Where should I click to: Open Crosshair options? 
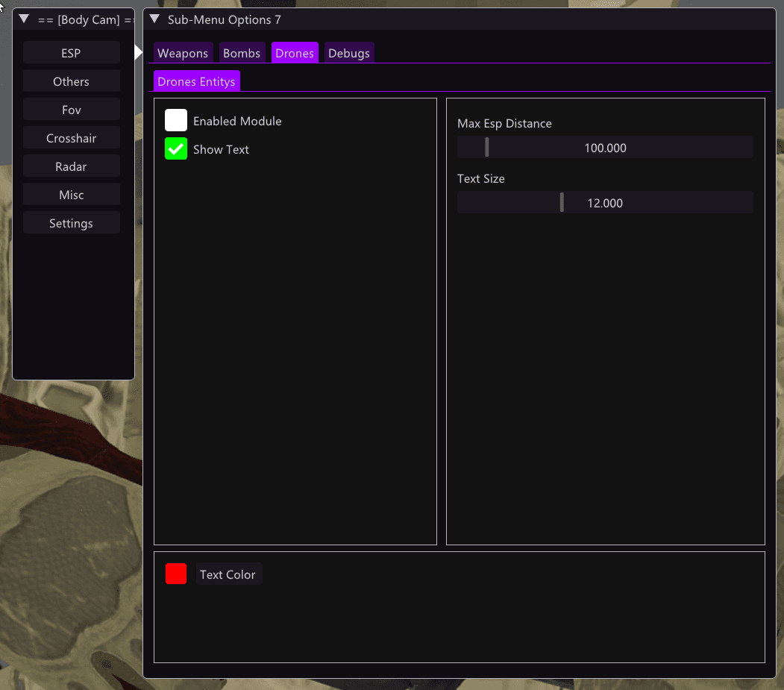tap(71, 138)
